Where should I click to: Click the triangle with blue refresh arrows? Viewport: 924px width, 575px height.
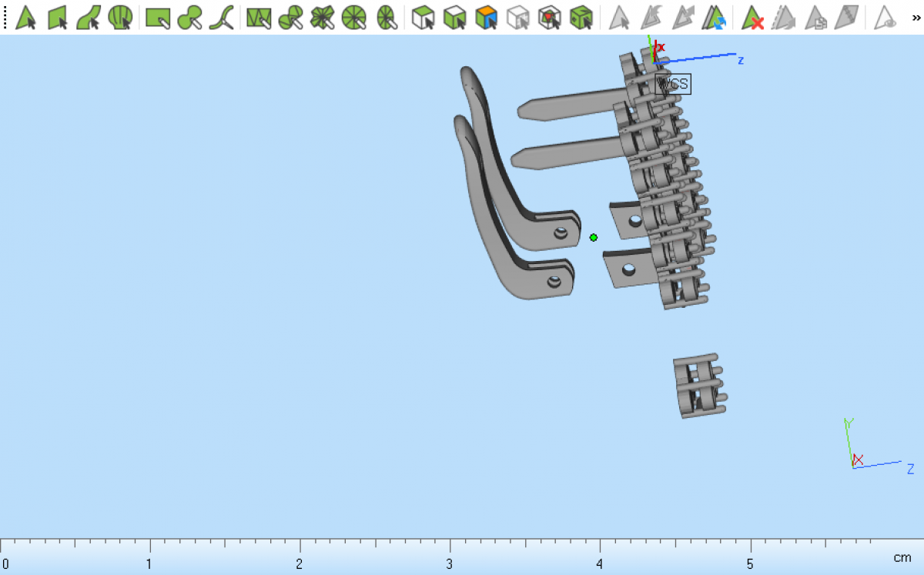coord(715,17)
